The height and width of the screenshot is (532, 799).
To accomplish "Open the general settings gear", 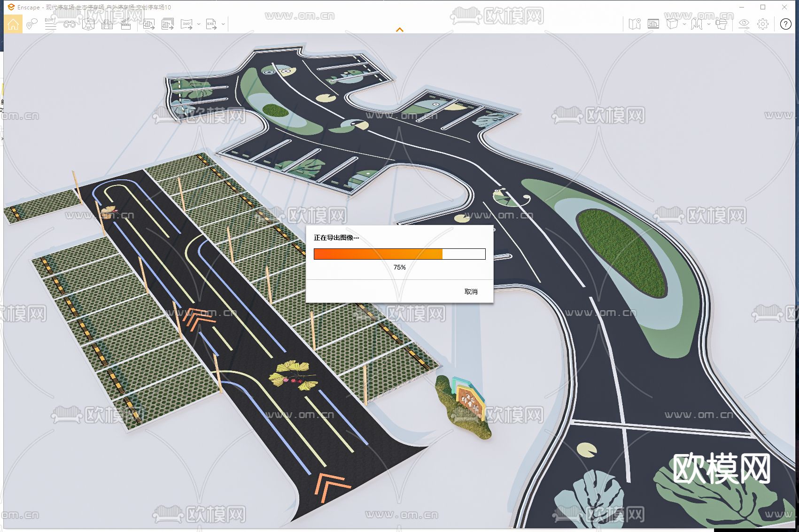I will pyautogui.click(x=763, y=24).
